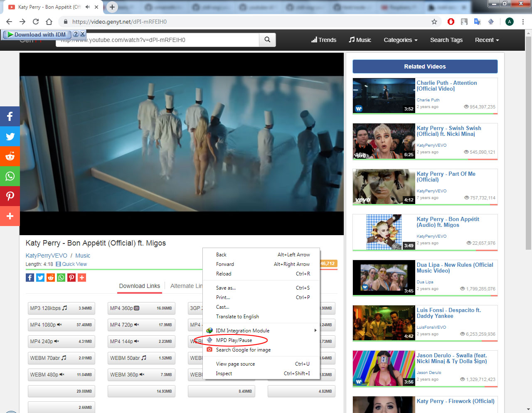Open Search Tags in navigation bar

tap(446, 40)
